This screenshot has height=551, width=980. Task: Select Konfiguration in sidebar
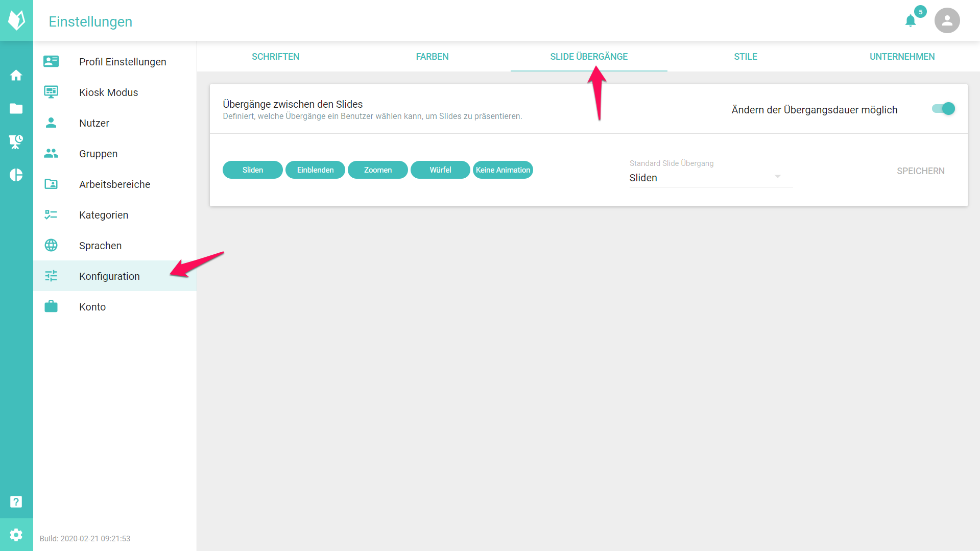[x=115, y=276]
